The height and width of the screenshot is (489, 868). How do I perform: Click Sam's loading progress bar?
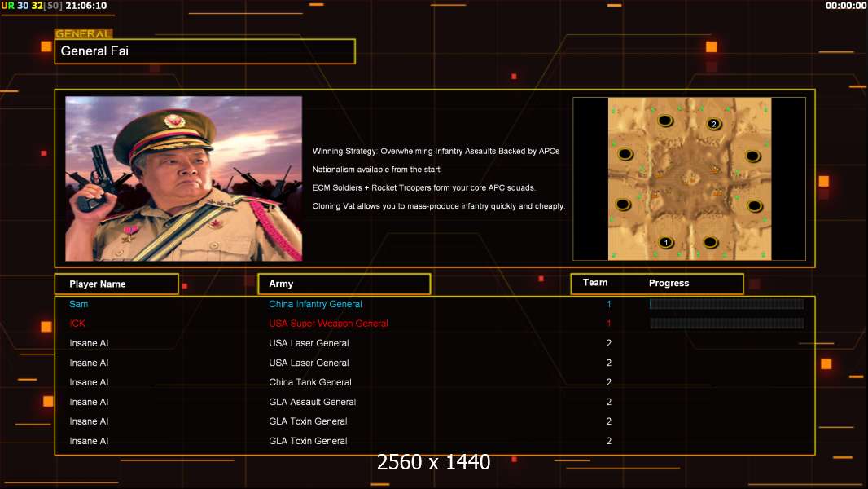click(x=726, y=304)
